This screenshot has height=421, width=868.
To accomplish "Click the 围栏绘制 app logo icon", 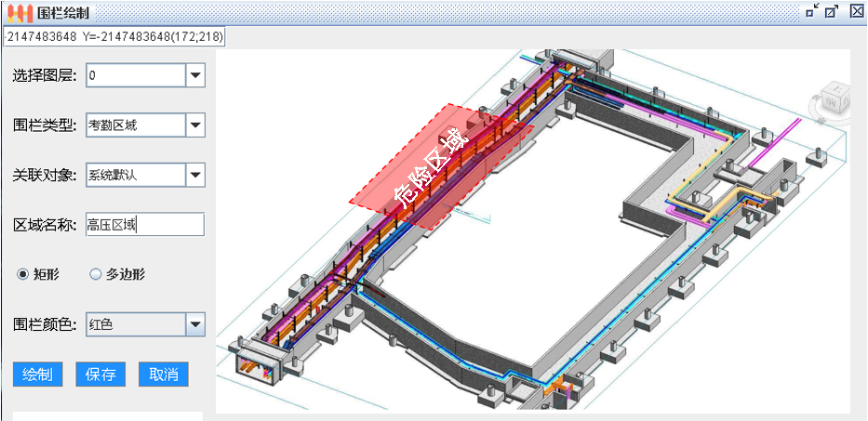I will 20,12.
